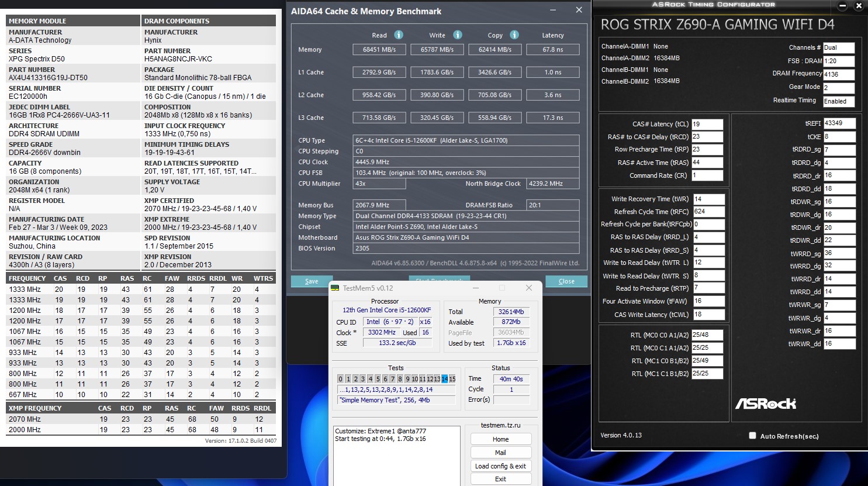868x486 pixels.
Task: Click the TestMem5 memory chip title icon
Action: pyautogui.click(x=336, y=288)
